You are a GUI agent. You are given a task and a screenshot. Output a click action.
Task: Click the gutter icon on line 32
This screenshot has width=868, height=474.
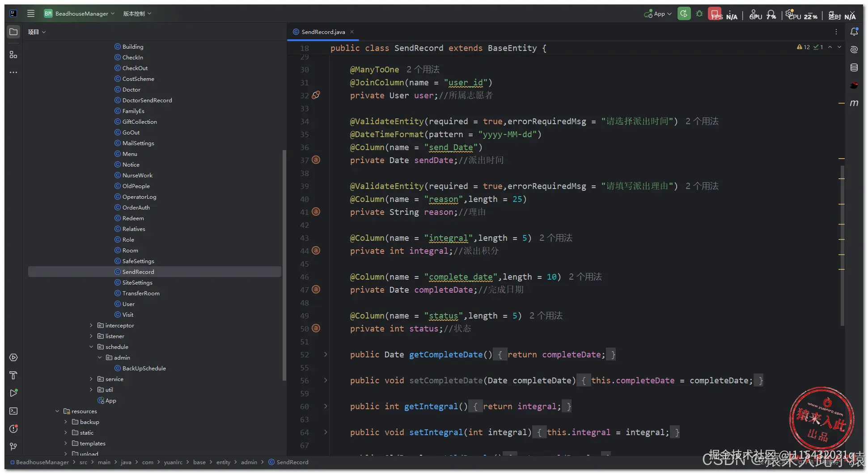pyautogui.click(x=316, y=95)
